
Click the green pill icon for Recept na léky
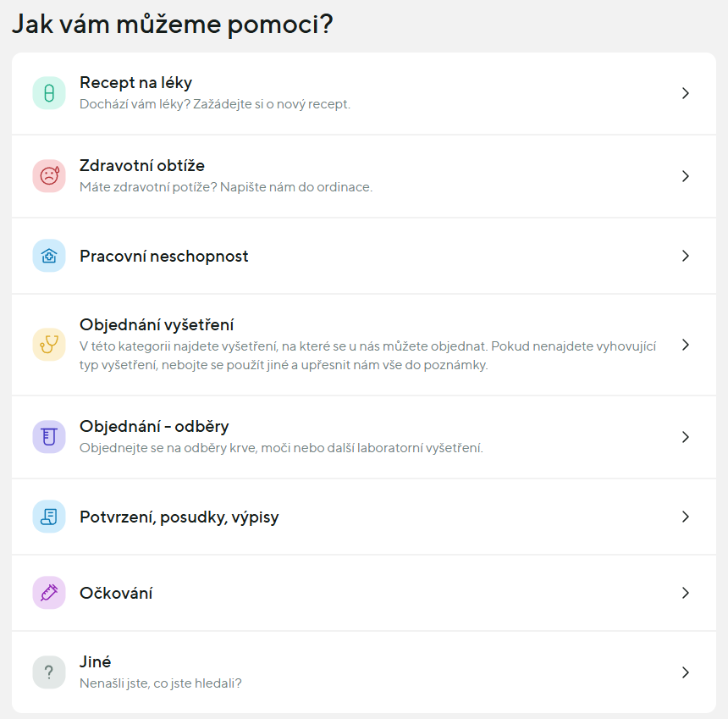pos(49,93)
